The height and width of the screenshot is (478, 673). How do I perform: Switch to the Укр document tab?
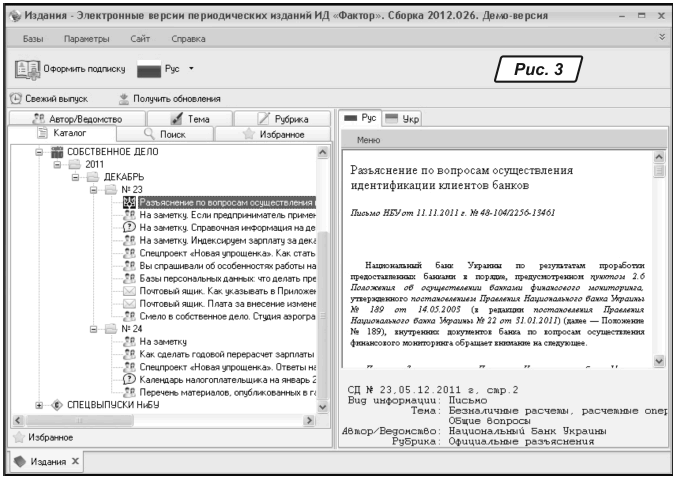click(404, 118)
